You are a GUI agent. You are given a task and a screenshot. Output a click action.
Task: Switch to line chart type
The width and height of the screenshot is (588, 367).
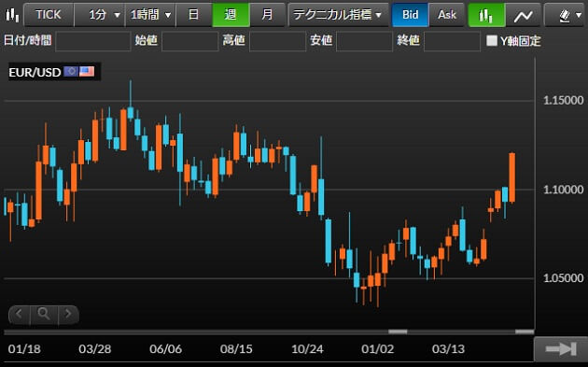523,15
